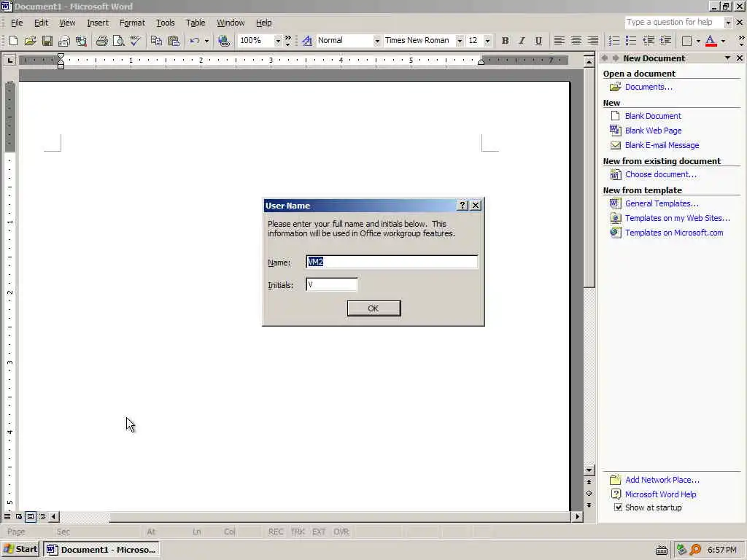Click the Undo arrow icon
This screenshot has height=560, width=747.
(x=194, y=41)
